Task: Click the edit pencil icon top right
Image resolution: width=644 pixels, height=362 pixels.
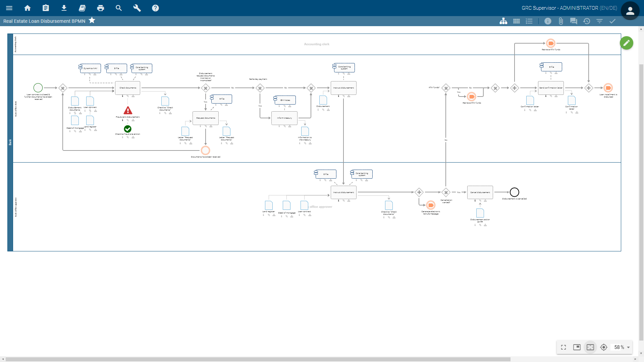Action: pyautogui.click(x=627, y=43)
